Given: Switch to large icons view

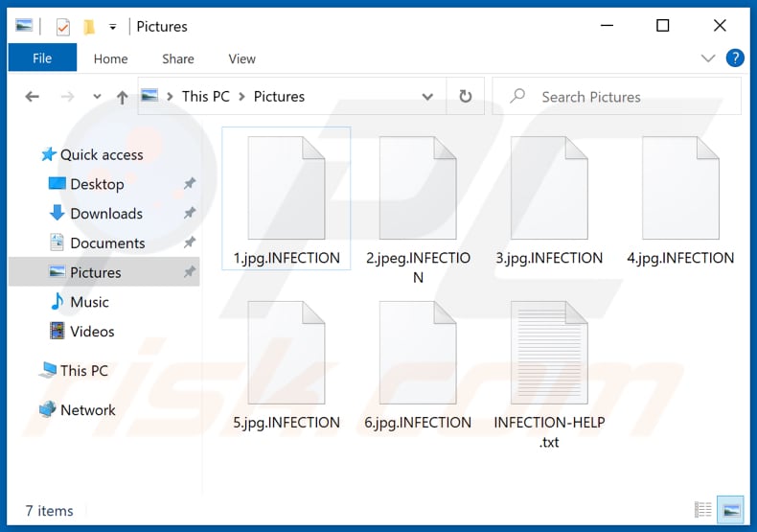Looking at the screenshot, I should pyautogui.click(x=730, y=510).
